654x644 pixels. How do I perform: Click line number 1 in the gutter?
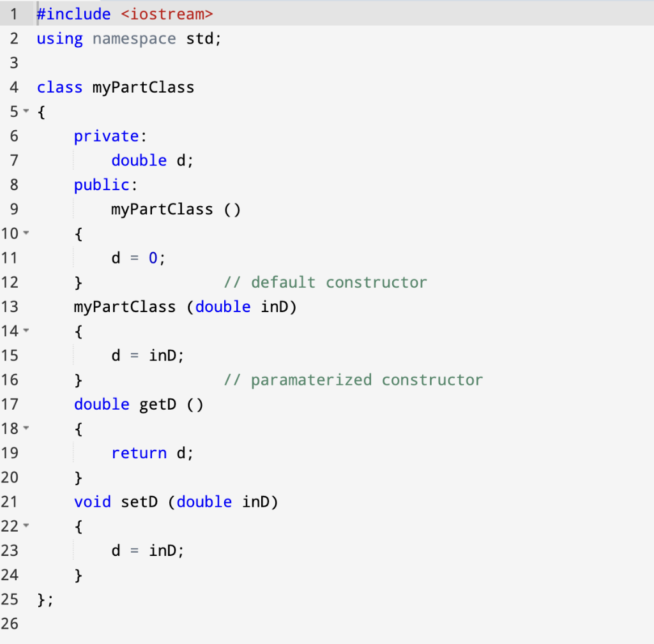point(14,13)
